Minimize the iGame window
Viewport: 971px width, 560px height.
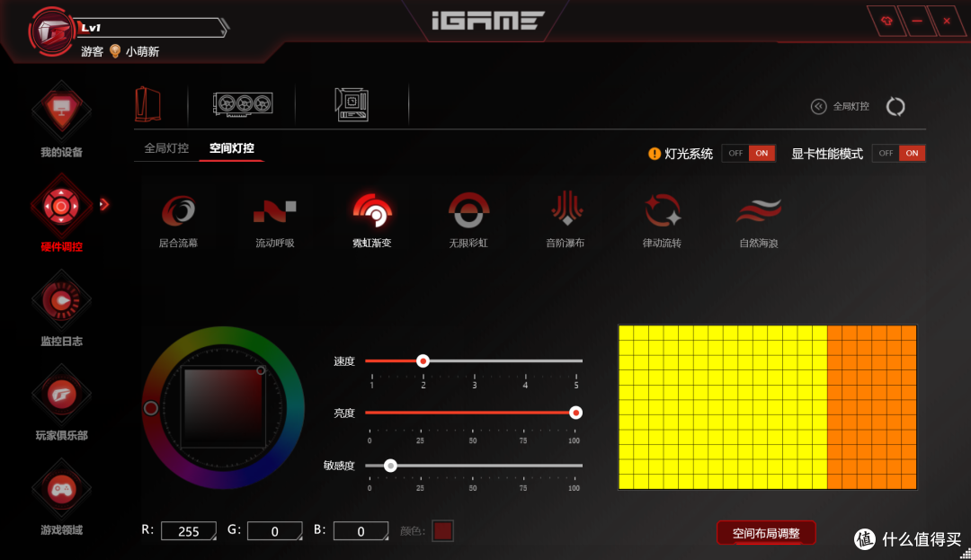click(917, 21)
